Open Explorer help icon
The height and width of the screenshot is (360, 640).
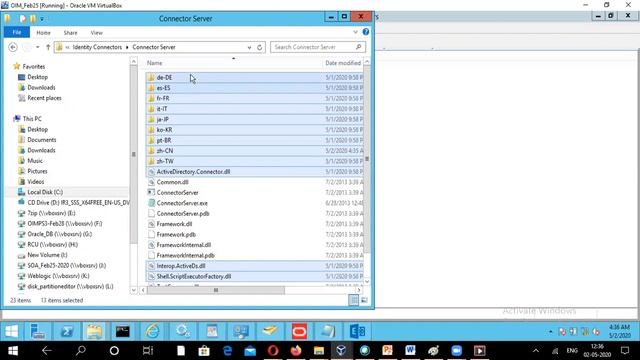pos(366,32)
